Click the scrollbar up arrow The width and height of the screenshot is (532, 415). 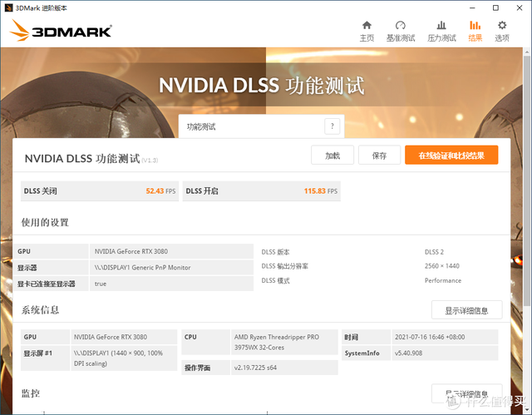pos(526,52)
